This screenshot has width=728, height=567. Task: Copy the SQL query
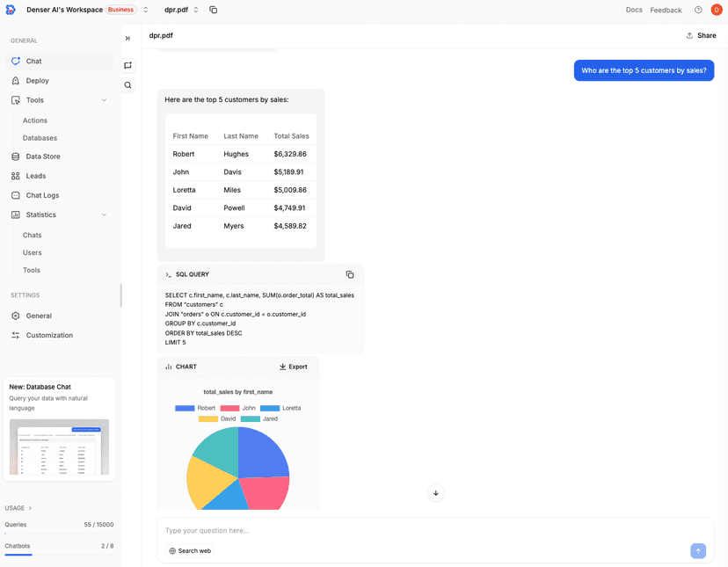pyautogui.click(x=350, y=274)
